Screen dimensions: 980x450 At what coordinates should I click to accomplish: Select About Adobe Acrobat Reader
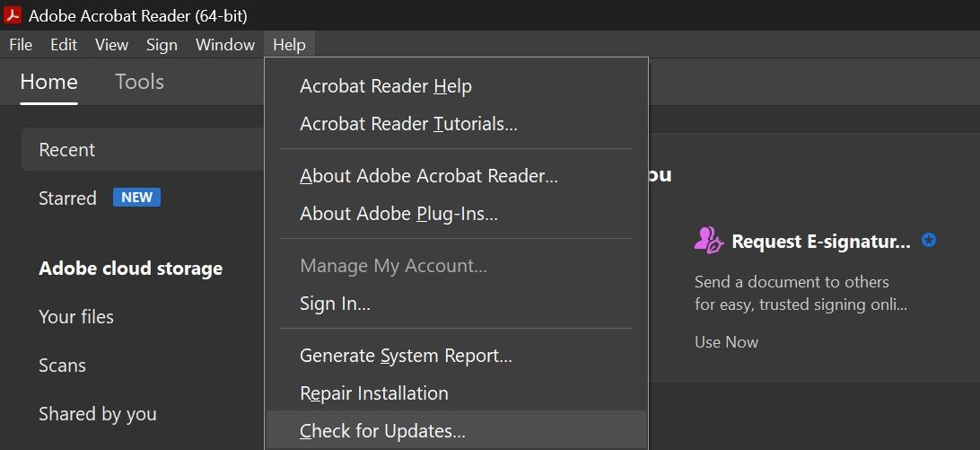(x=429, y=176)
